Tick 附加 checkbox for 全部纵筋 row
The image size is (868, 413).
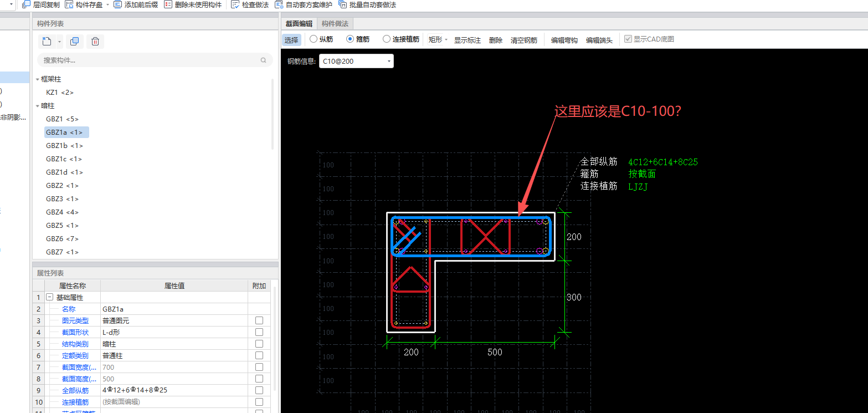point(259,390)
